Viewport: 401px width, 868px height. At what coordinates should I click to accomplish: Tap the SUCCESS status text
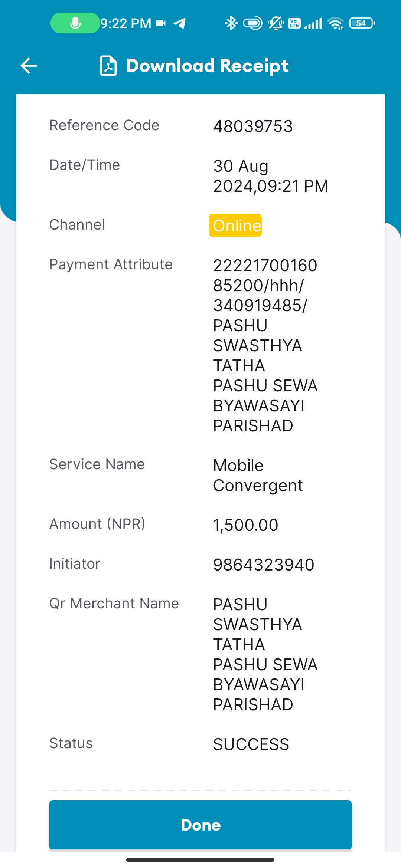(251, 744)
